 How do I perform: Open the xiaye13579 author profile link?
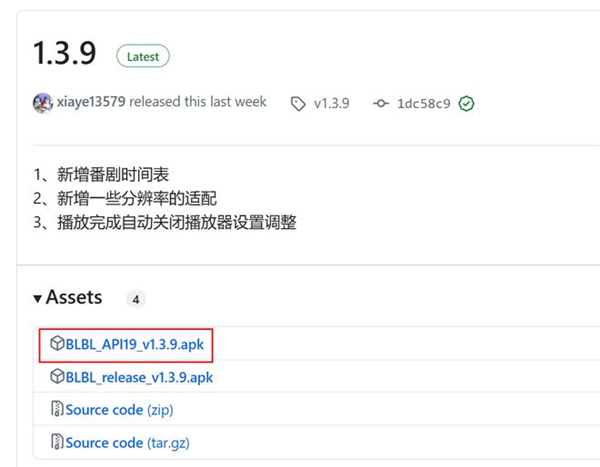tap(93, 103)
